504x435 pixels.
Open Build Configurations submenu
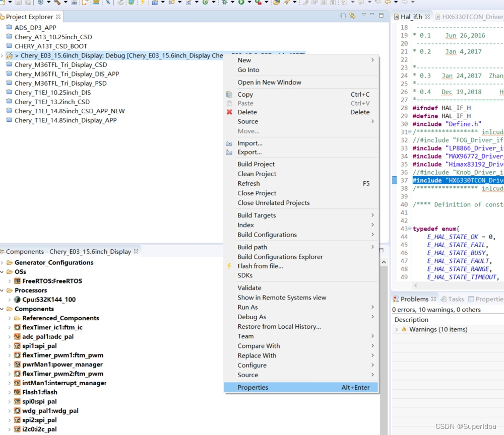click(x=301, y=235)
